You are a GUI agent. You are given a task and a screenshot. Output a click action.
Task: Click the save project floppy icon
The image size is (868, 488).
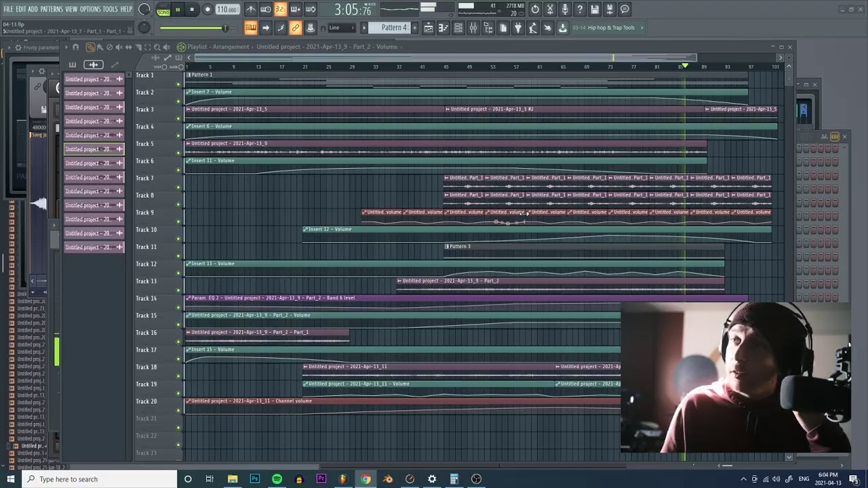pyautogui.click(x=595, y=9)
